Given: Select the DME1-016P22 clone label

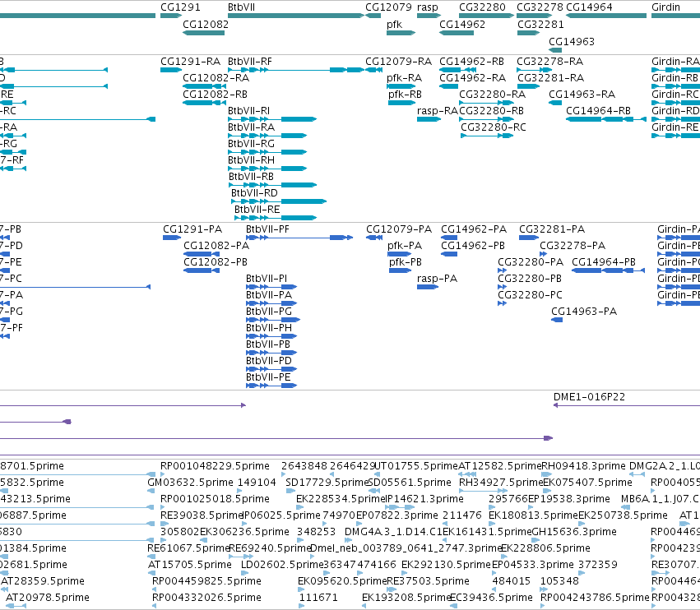Looking at the screenshot, I should [589, 397].
